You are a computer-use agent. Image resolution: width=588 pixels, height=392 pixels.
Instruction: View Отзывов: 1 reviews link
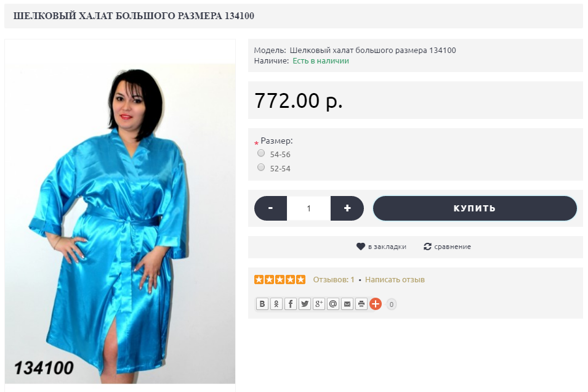333,280
